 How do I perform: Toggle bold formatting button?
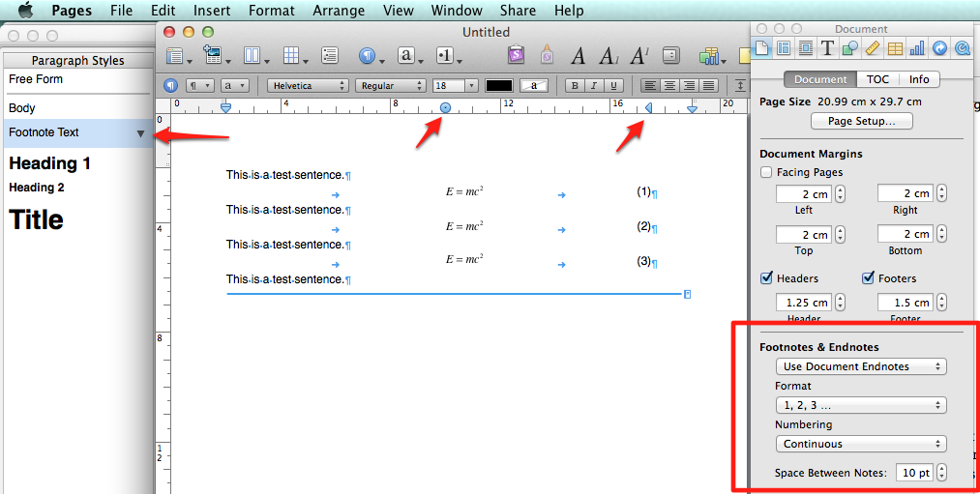pyautogui.click(x=575, y=86)
